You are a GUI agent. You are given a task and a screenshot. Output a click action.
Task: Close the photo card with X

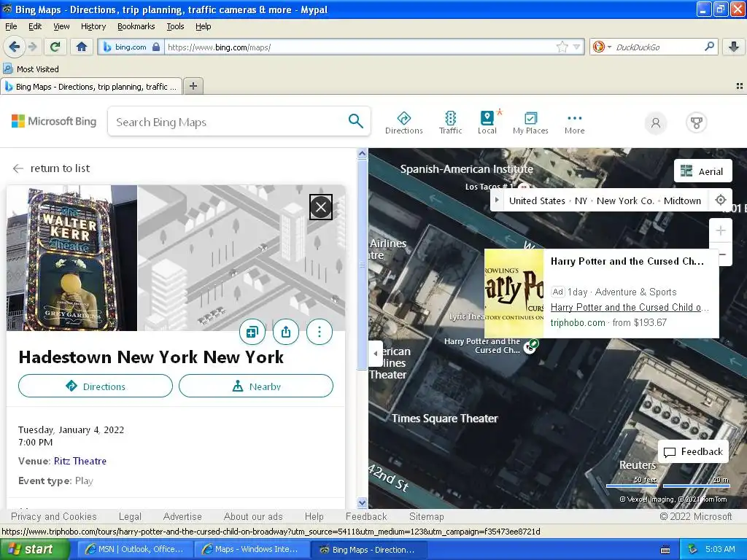(321, 207)
